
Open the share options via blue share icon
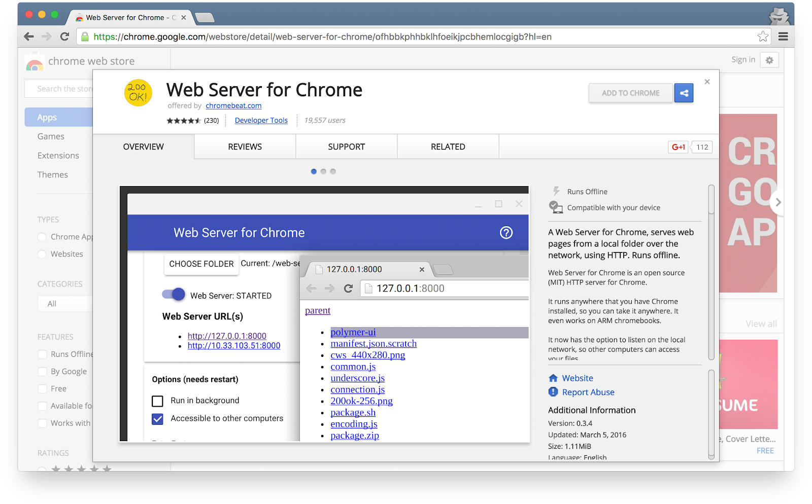(x=684, y=93)
